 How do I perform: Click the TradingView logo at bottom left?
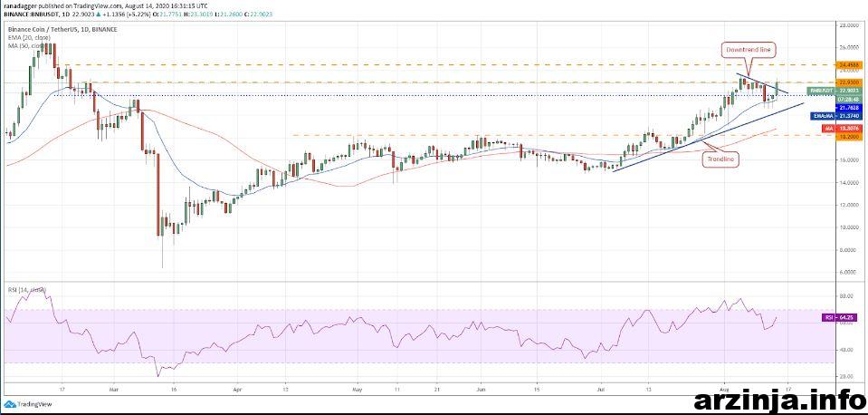click(27, 404)
